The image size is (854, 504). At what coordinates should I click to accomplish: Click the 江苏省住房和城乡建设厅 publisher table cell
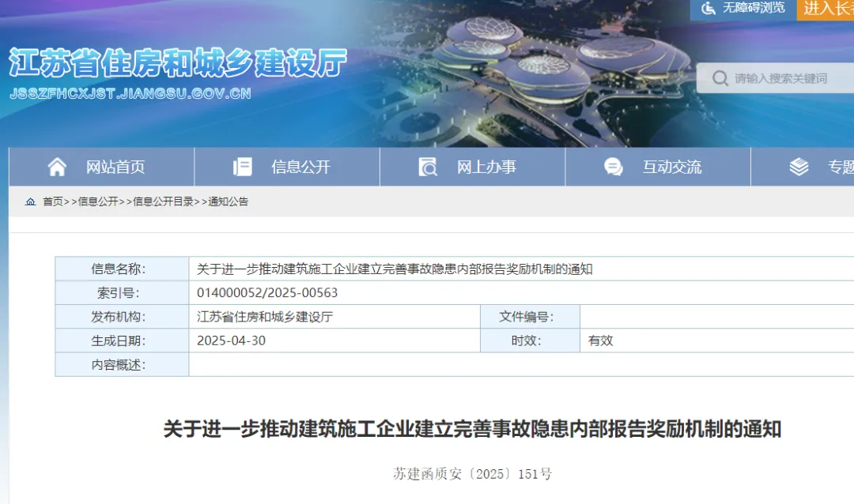pos(334,317)
